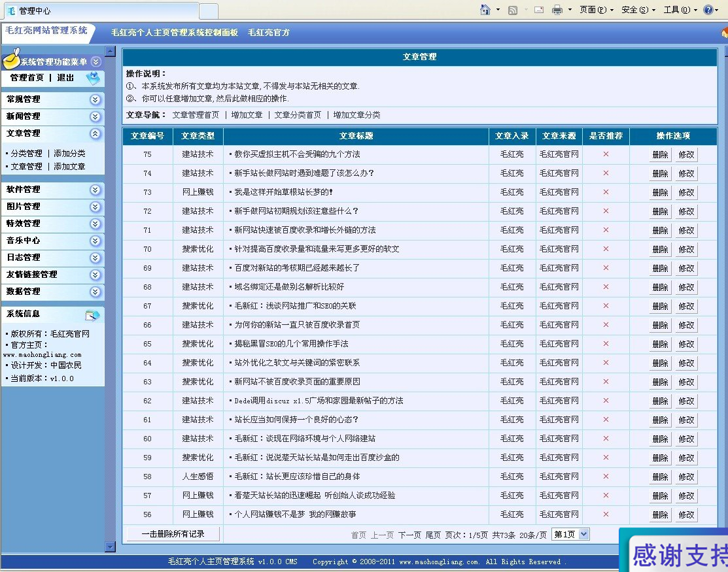
Task: Click 搜索优化 type cell of article 70
Action: [198, 249]
